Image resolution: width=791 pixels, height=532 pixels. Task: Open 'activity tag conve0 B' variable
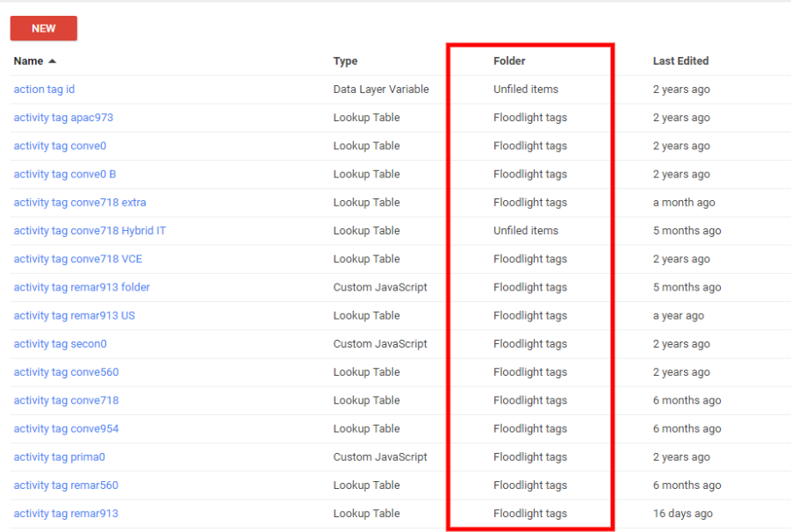65,174
